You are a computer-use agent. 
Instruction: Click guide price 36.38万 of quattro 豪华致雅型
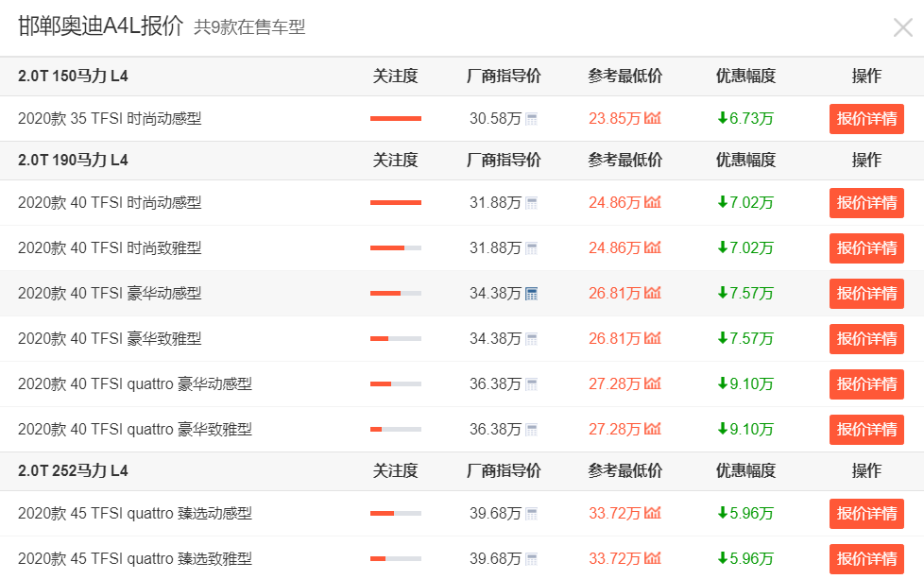pos(495,430)
